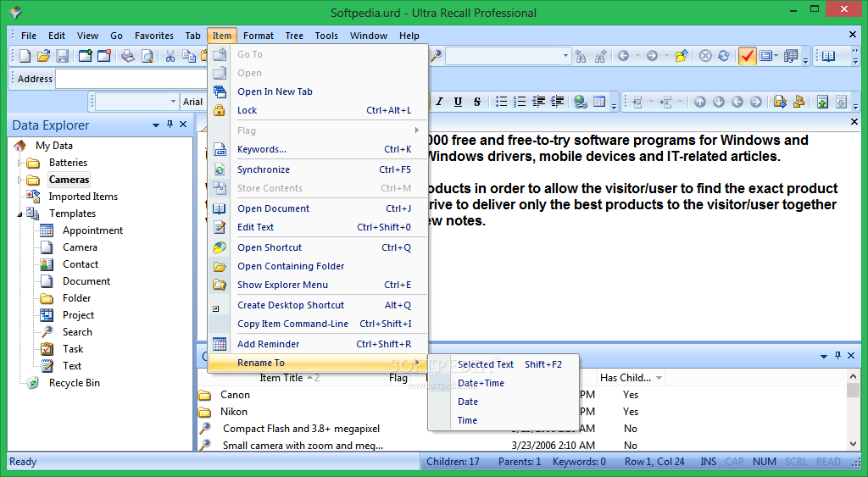This screenshot has width=868, height=477.
Task: Click the Find Next binoculars icon
Action: (600, 56)
